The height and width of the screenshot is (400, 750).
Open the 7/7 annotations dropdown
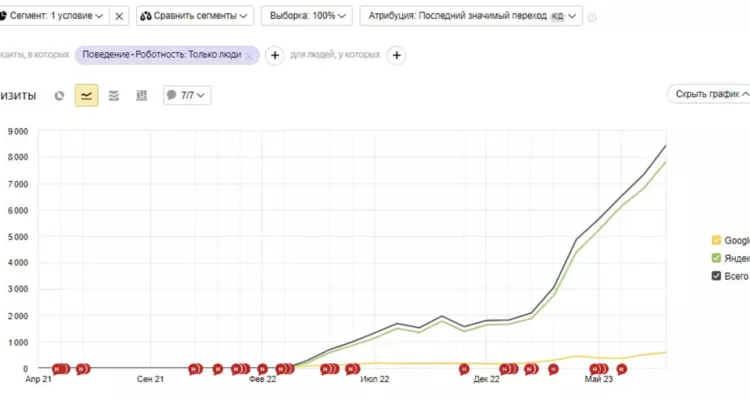[187, 95]
